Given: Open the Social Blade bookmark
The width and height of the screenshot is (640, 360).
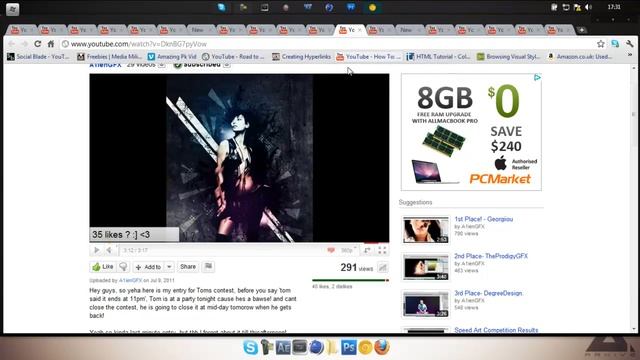Looking at the screenshot, I should pyautogui.click(x=38, y=57).
